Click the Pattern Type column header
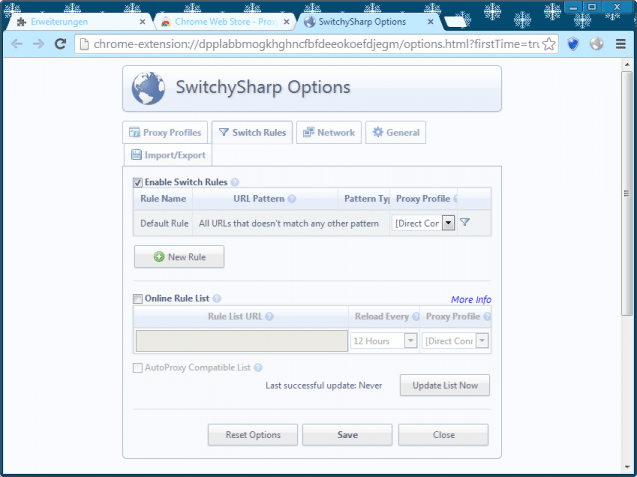Image resolution: width=637 pixels, height=477 pixels. click(x=364, y=199)
